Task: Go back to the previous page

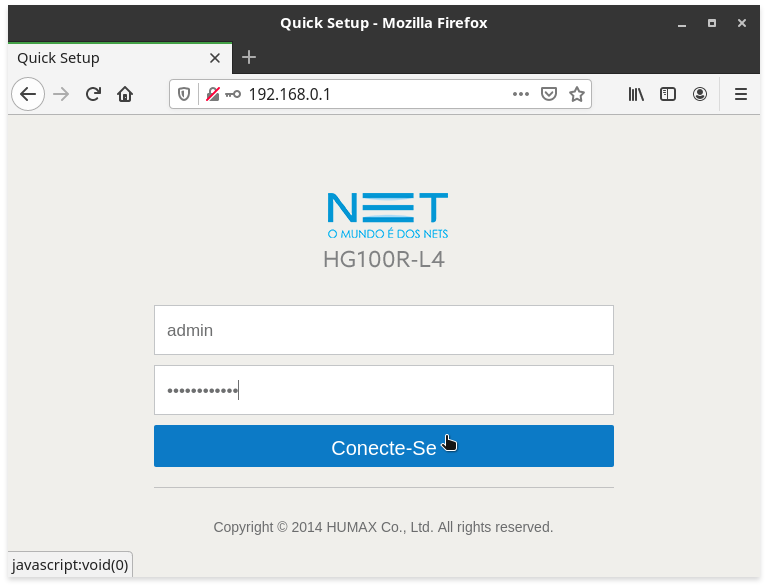Action: click(x=28, y=94)
